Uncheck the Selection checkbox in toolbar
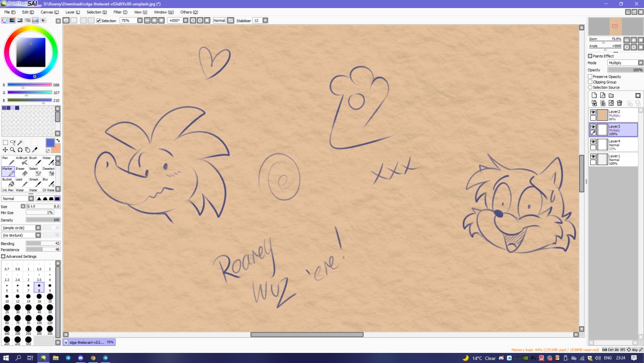 pyautogui.click(x=99, y=21)
